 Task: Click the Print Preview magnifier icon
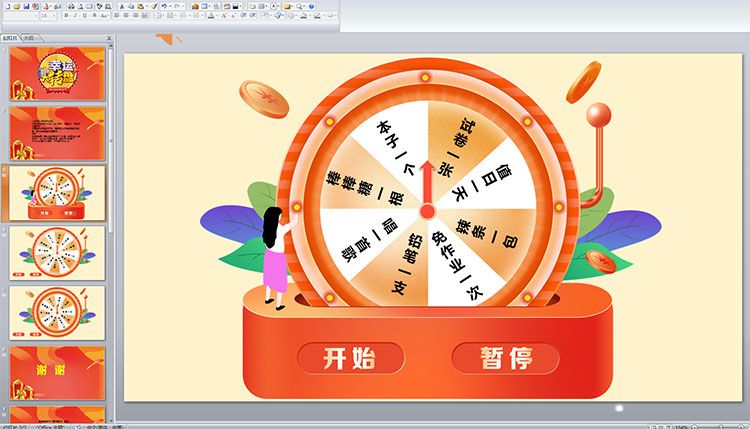coord(81,6)
